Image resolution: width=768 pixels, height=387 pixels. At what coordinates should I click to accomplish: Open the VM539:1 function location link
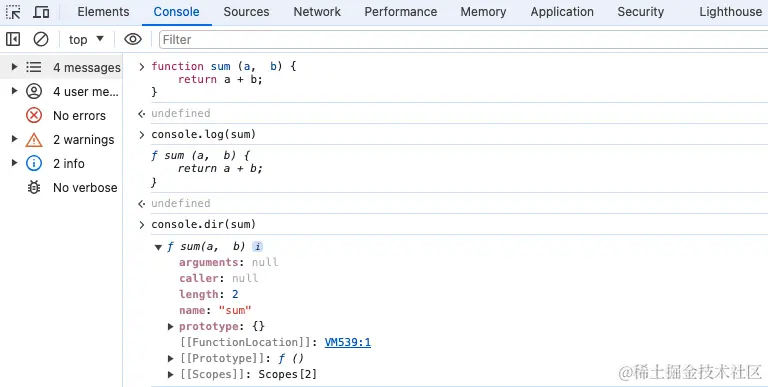(348, 342)
